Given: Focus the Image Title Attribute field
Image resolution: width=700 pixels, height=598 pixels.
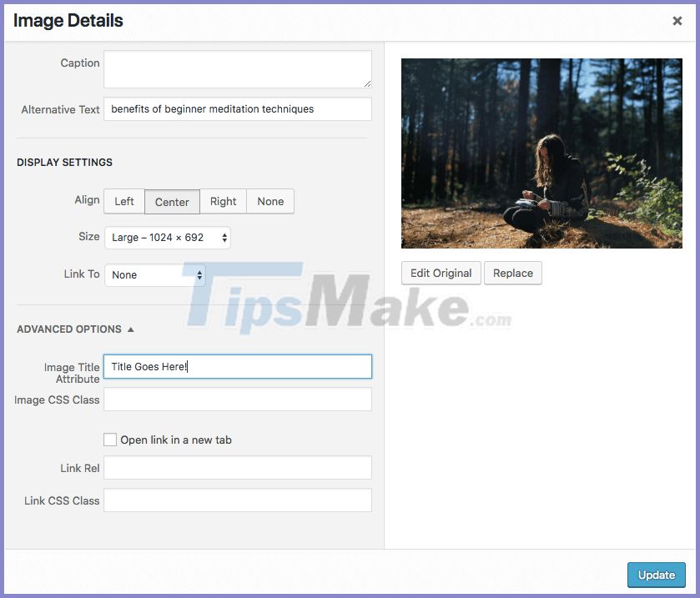Looking at the screenshot, I should point(237,366).
